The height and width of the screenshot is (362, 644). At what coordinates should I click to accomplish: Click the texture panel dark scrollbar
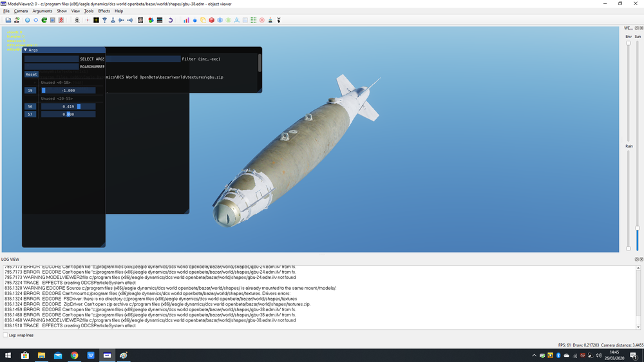coord(260,63)
